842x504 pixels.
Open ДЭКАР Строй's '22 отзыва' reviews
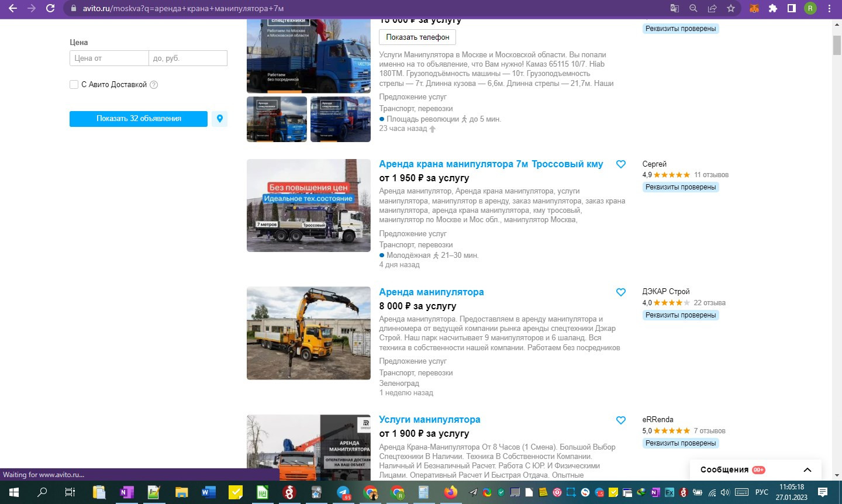[x=709, y=303]
